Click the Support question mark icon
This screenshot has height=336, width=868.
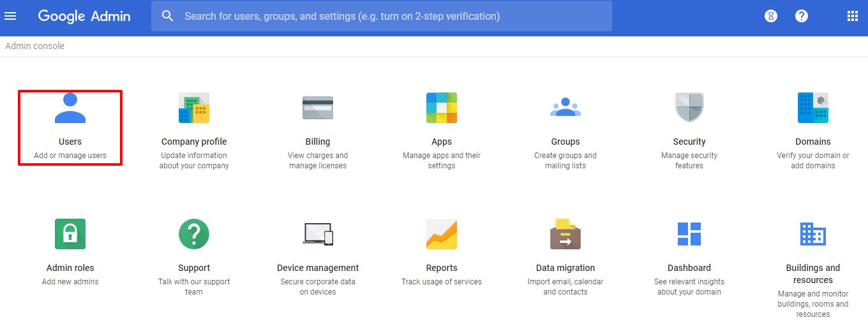coord(194,234)
